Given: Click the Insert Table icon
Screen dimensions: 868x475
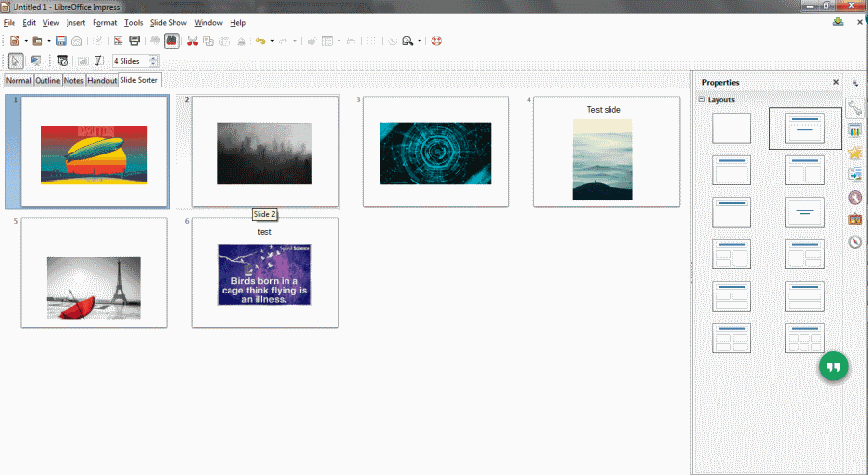Looking at the screenshot, I should (x=327, y=41).
